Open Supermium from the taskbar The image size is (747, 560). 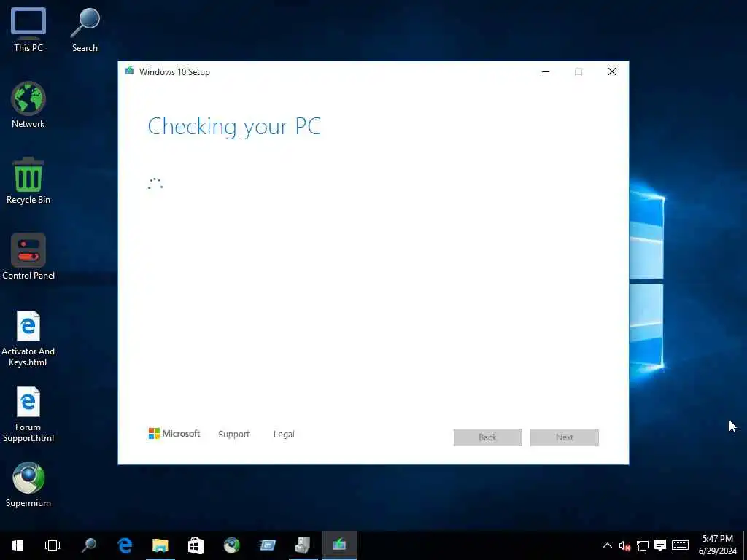tap(232, 545)
